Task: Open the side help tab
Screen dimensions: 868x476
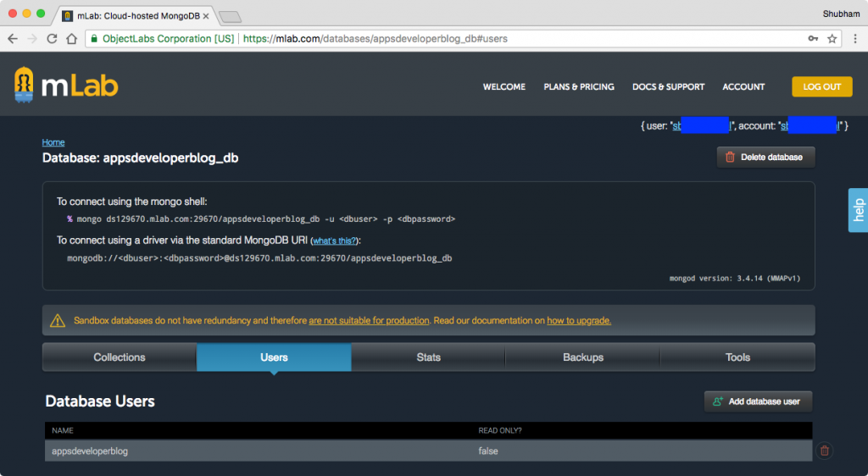Action: click(x=858, y=210)
